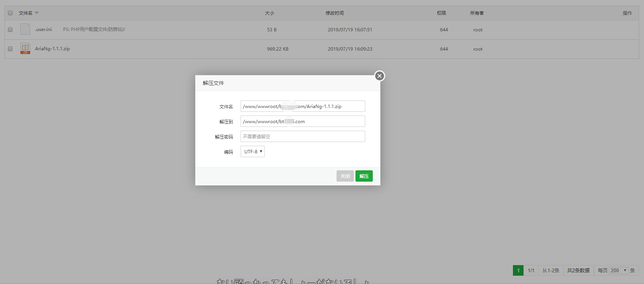
Task: Sort by 文件名 using the header arrow
Action: (x=37, y=13)
